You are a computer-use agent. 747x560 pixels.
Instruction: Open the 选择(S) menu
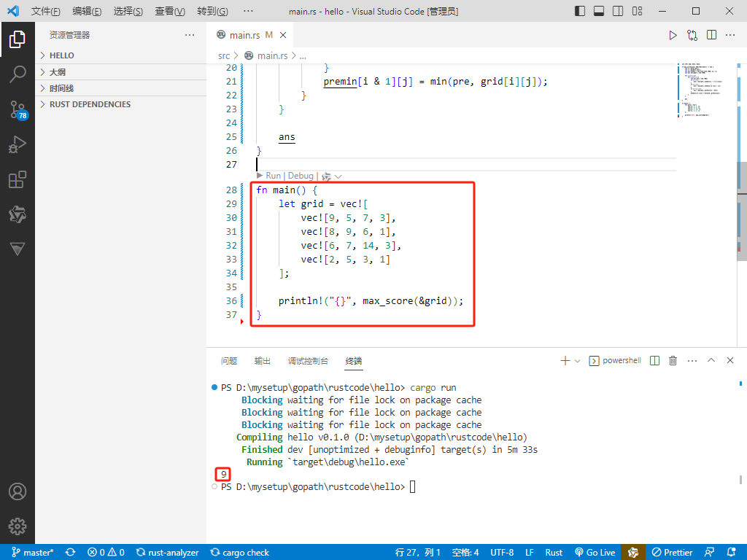point(128,11)
